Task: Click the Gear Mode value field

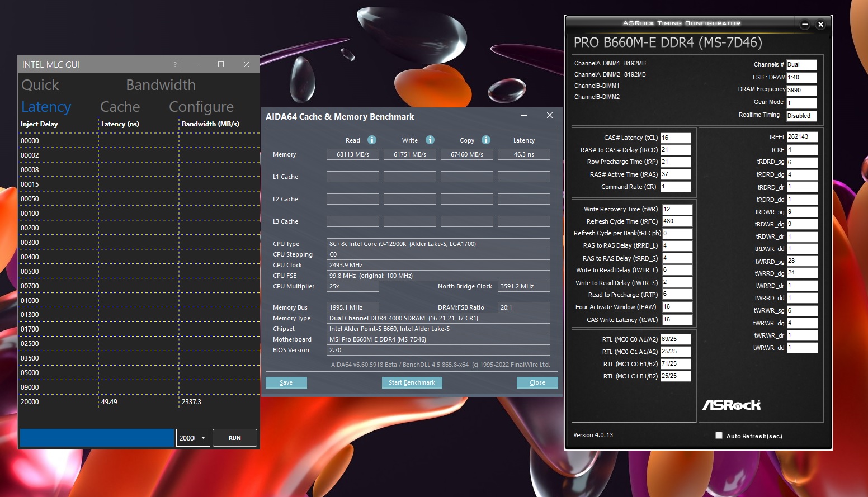Action: pos(801,103)
